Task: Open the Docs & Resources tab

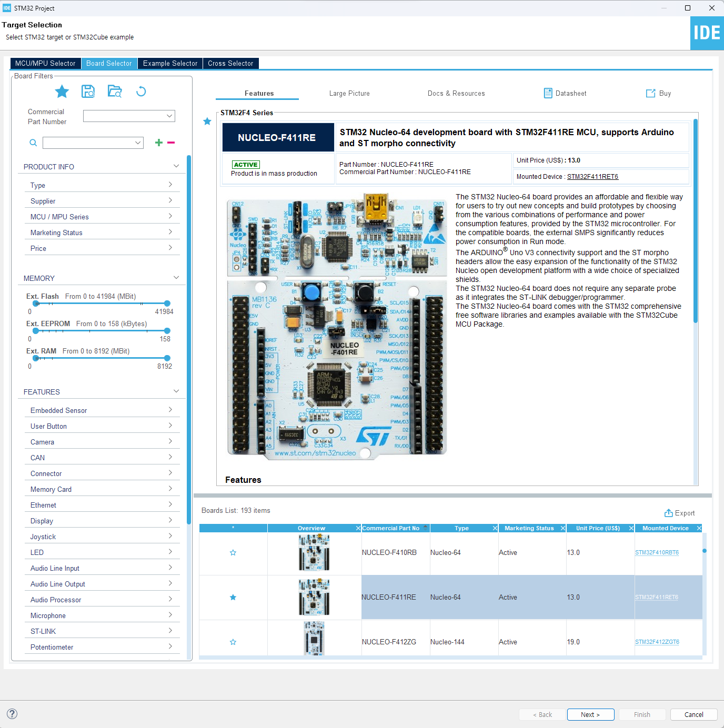Action: [456, 93]
